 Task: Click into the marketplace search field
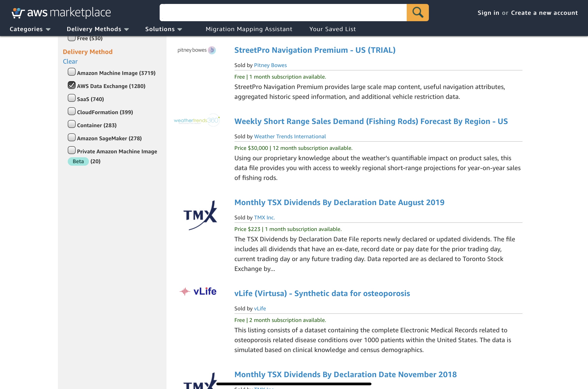283,12
